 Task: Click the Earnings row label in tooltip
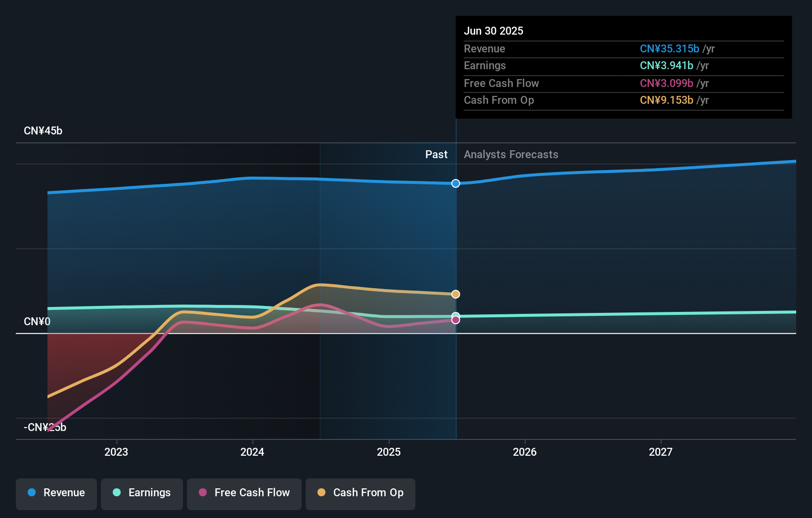[x=485, y=65]
